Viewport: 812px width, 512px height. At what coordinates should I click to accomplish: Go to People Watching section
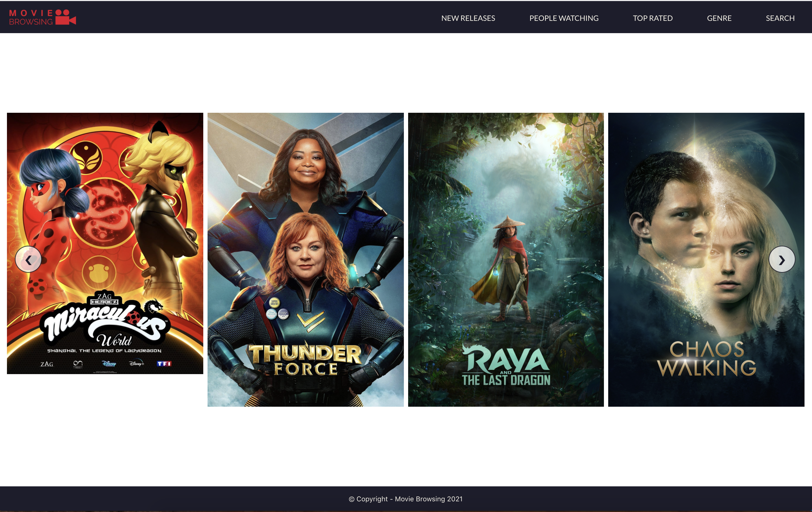tap(564, 18)
